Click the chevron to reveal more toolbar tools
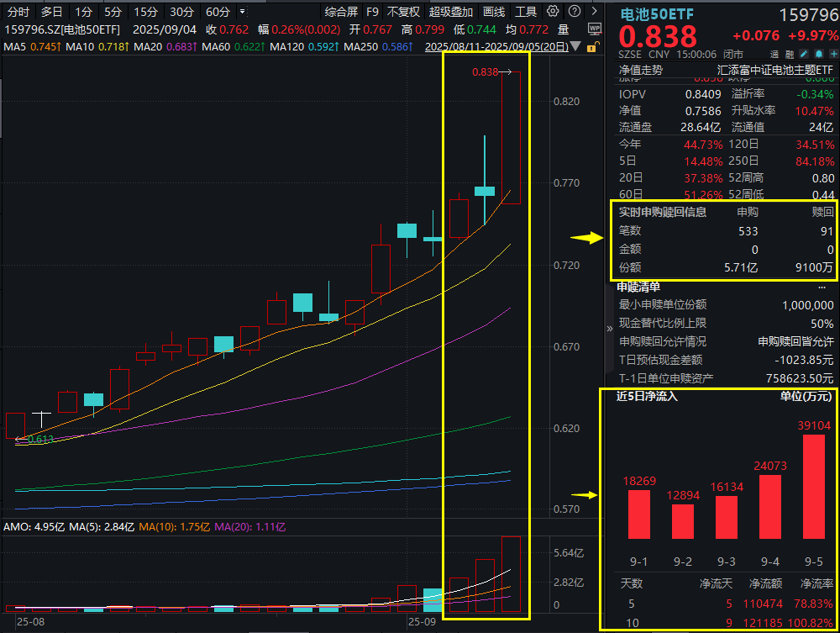Viewport: 840px width, 633px height. click(x=596, y=12)
